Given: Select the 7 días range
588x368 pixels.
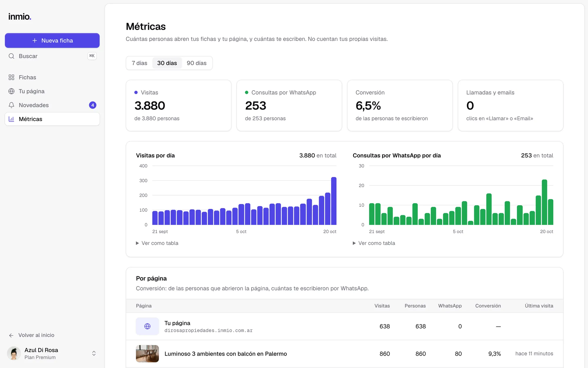Looking at the screenshot, I should click(x=139, y=63).
